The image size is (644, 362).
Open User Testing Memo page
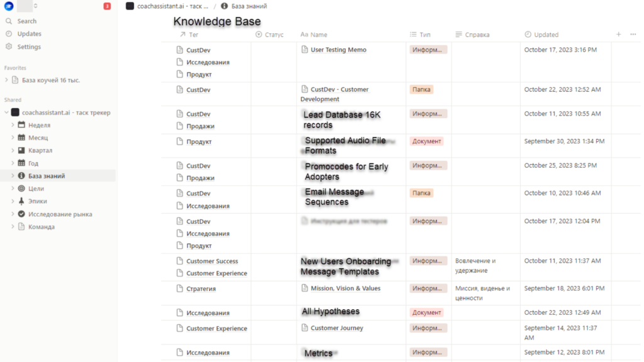point(338,50)
